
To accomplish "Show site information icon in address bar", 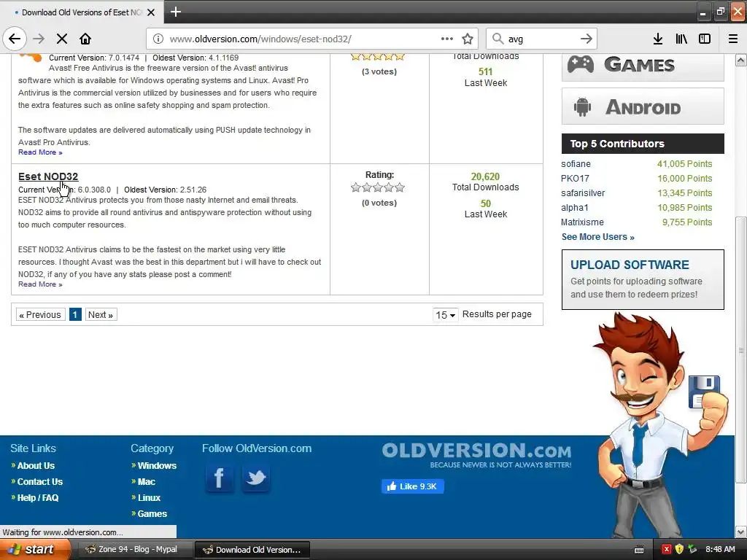I will click(x=158, y=39).
